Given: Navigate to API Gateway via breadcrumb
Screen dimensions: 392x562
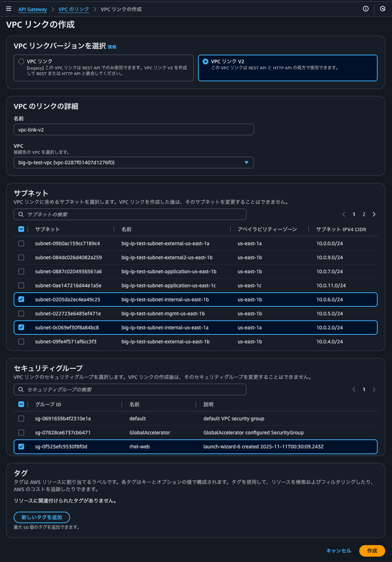Looking at the screenshot, I should [x=32, y=9].
